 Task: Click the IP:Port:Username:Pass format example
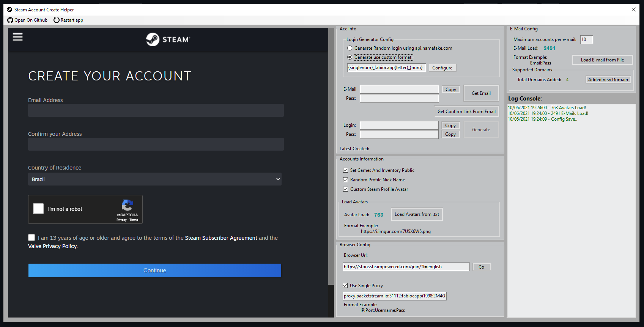pos(383,310)
